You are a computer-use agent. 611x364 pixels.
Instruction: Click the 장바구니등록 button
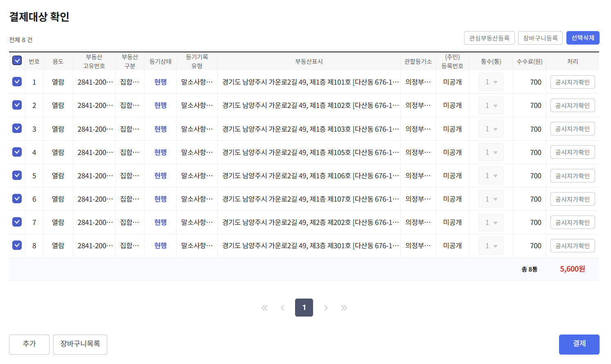[540, 38]
